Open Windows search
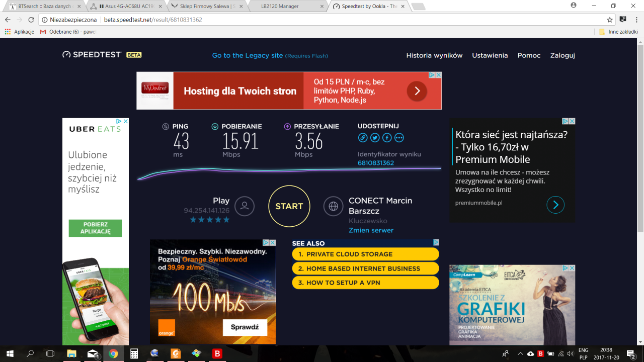The height and width of the screenshot is (362, 644). pos(30,353)
